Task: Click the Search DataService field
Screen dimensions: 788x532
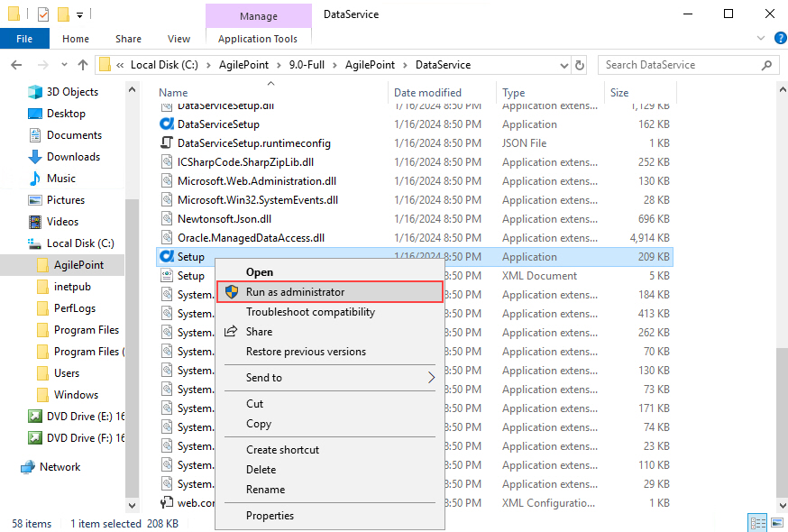Action: (690, 65)
